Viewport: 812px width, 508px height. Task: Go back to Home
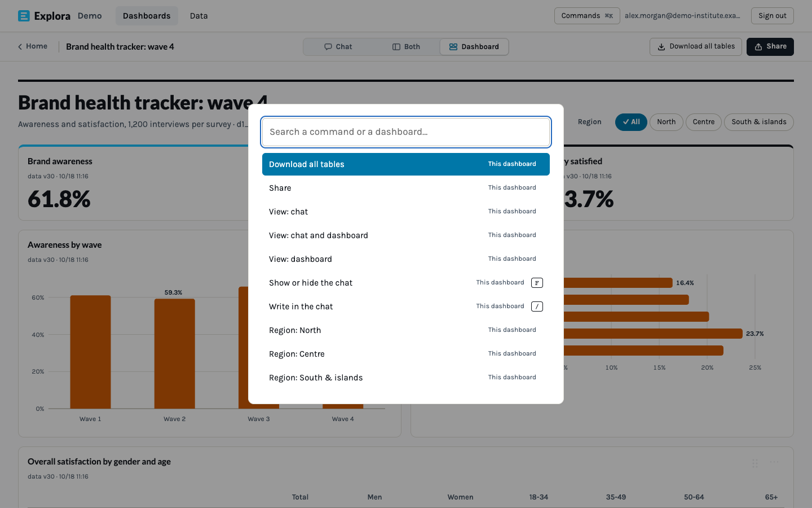click(33, 46)
